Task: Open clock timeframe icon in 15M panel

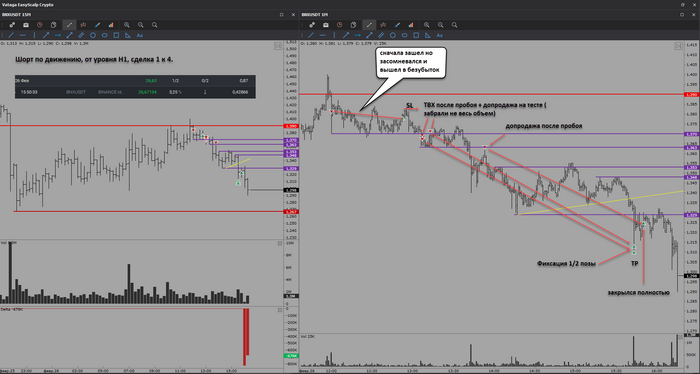Action: [x=40, y=25]
